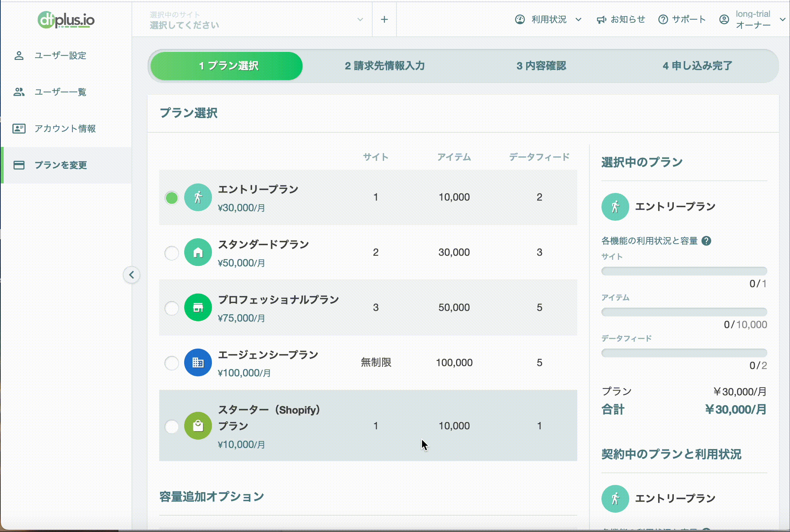Click Entry plan icon under 選択中のプラン

coord(615,207)
